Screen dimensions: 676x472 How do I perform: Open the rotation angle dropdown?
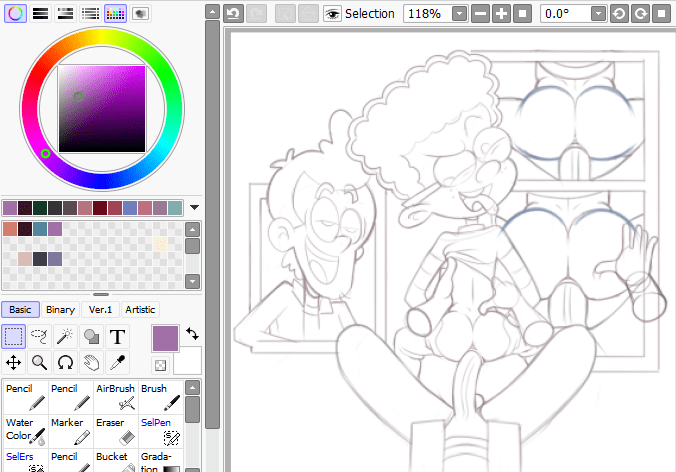(x=598, y=14)
